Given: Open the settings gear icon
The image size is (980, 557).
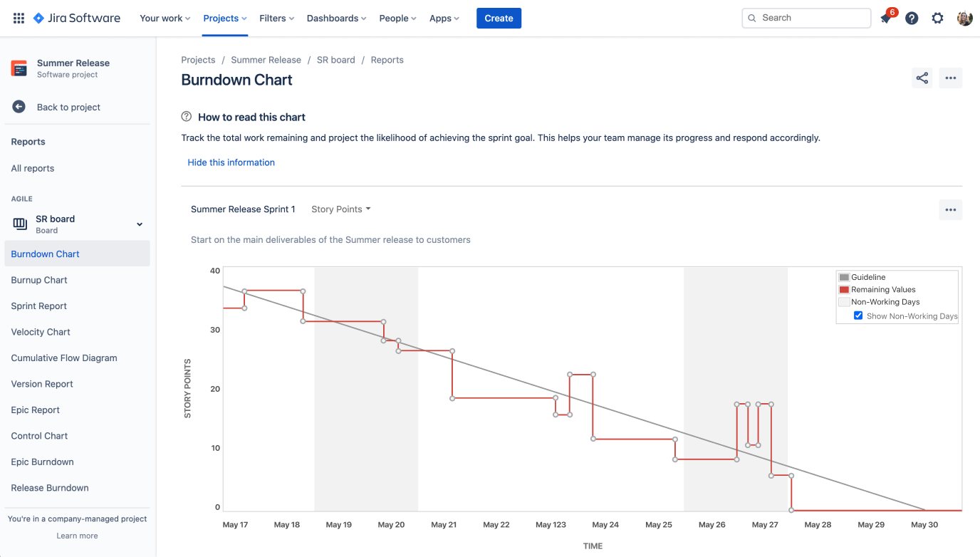Looking at the screenshot, I should pyautogui.click(x=938, y=19).
